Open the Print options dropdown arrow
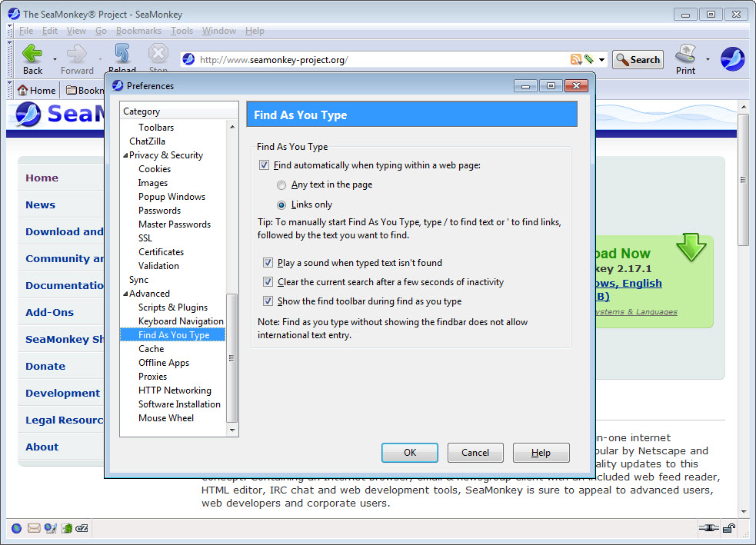 pos(708,59)
